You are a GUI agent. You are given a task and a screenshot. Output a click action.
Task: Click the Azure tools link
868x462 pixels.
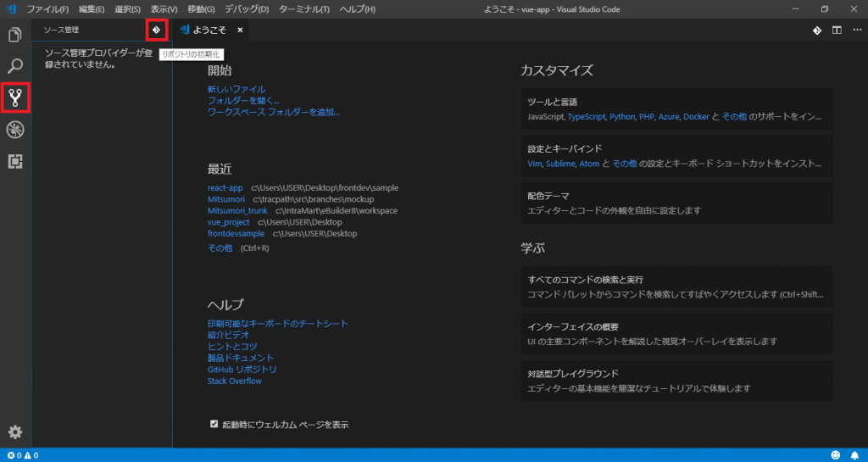[x=668, y=117]
